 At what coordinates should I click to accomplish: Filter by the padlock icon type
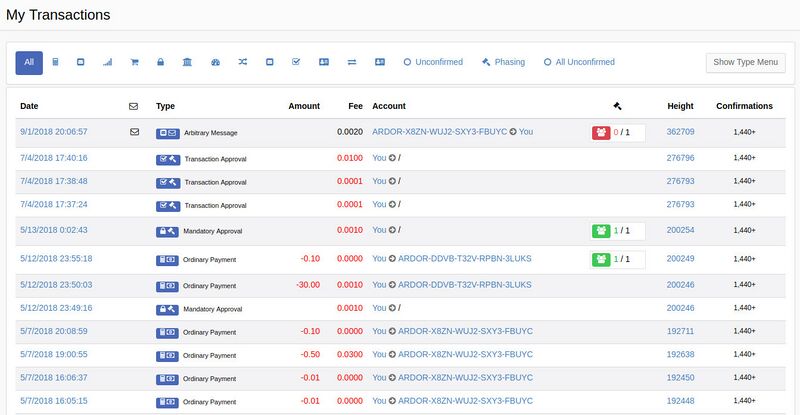click(160, 62)
